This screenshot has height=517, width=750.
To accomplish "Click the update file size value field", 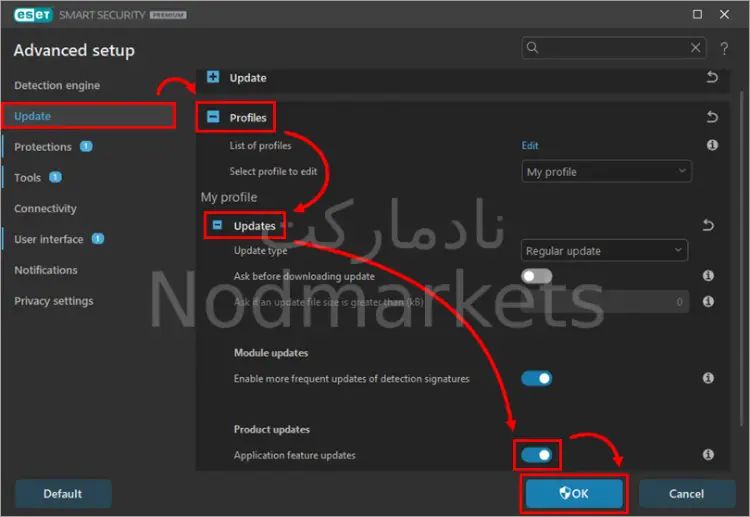I will [x=605, y=302].
